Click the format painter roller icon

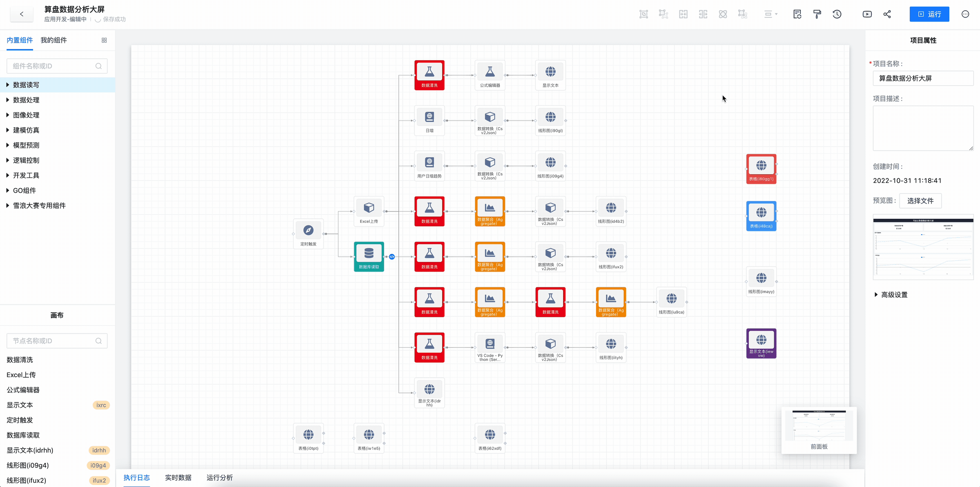(x=817, y=14)
